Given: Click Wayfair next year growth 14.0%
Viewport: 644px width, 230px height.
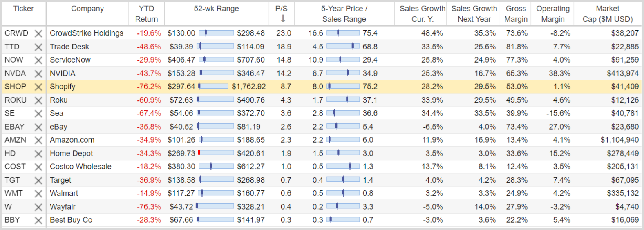Looking at the screenshot, I should [x=485, y=207].
